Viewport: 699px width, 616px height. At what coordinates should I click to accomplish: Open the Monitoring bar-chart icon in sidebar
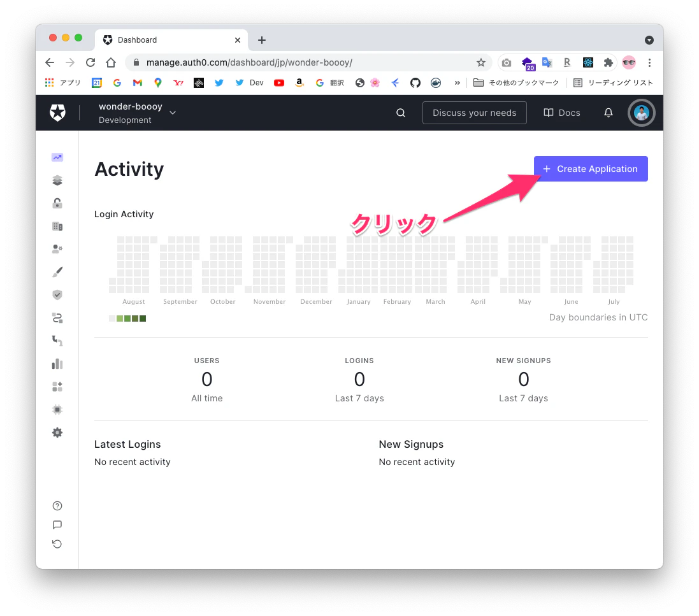tap(57, 364)
